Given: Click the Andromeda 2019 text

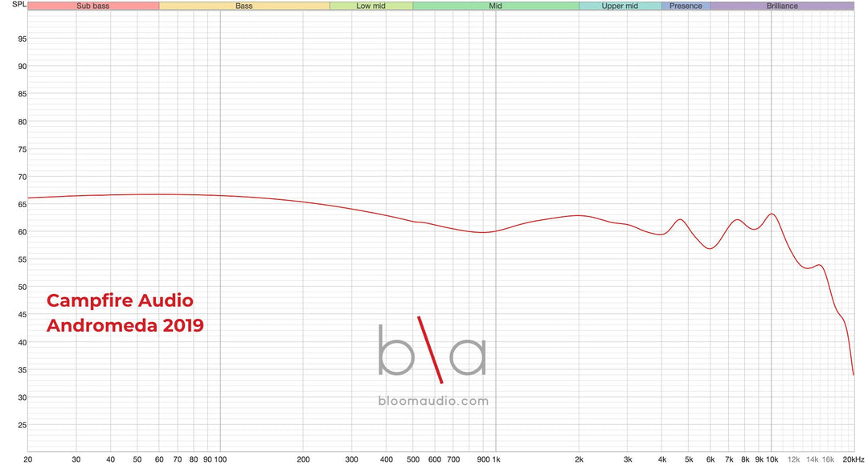Looking at the screenshot, I should [x=125, y=324].
